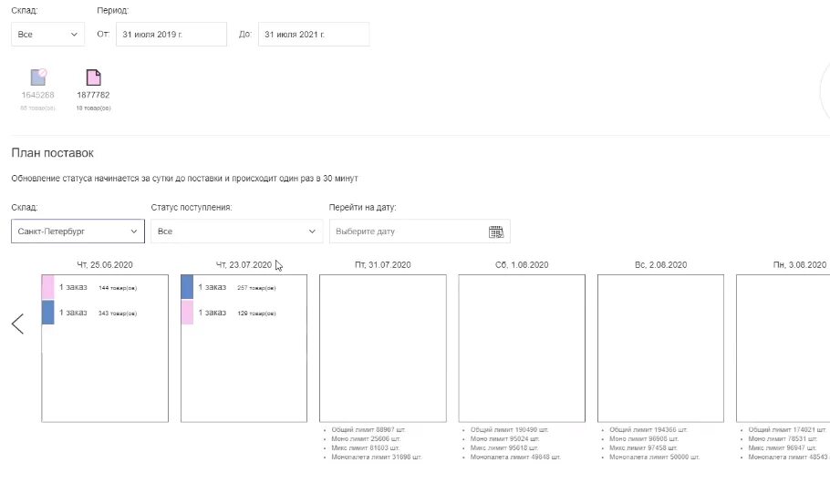Select order number 1645288 label
This screenshot has height=504, width=830.
(x=37, y=95)
